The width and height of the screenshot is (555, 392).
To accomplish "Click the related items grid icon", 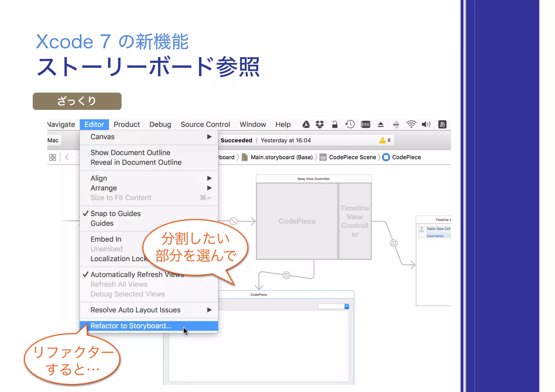I will click(53, 157).
